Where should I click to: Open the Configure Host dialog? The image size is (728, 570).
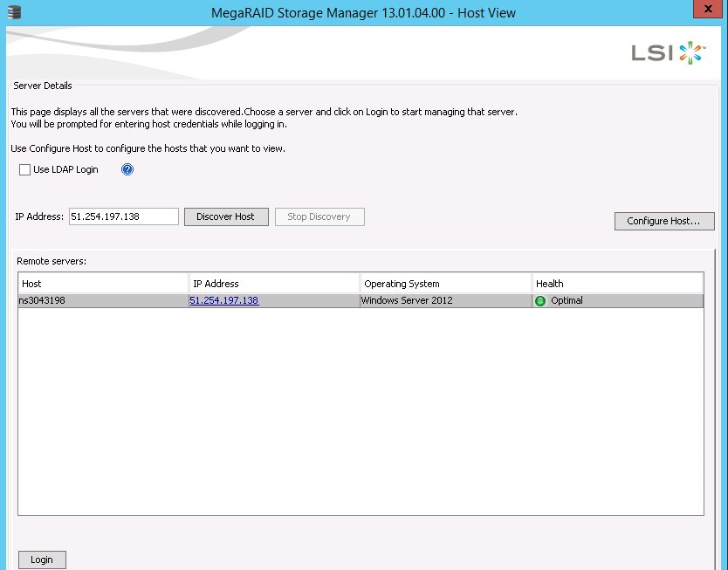coord(664,221)
